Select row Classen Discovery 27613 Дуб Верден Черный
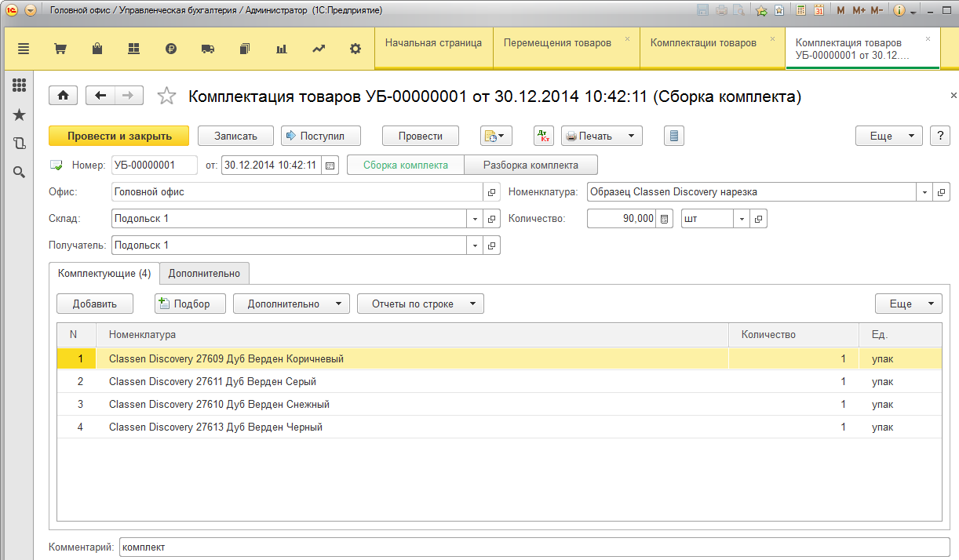 pyautogui.click(x=499, y=427)
